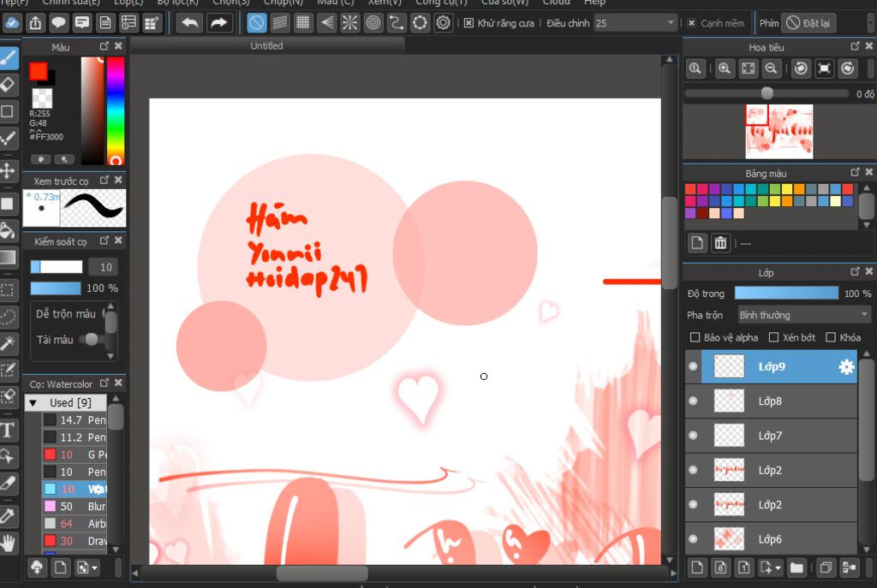Screen dimensions: 877x588
Task: Enable Bảo vệ alpha checkbox
Action: (x=695, y=337)
